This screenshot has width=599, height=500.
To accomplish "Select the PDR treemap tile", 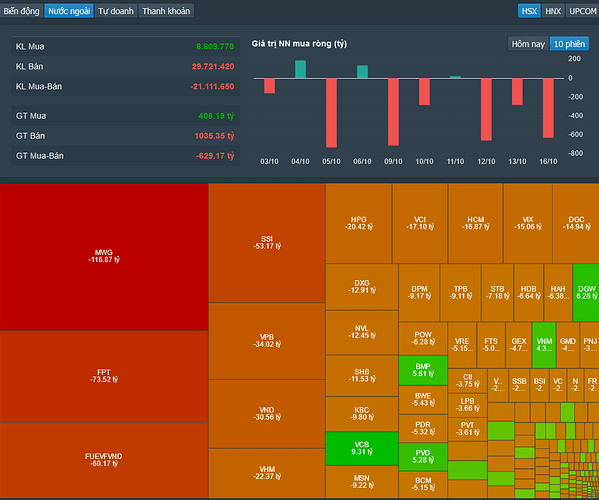I will pos(423,428).
